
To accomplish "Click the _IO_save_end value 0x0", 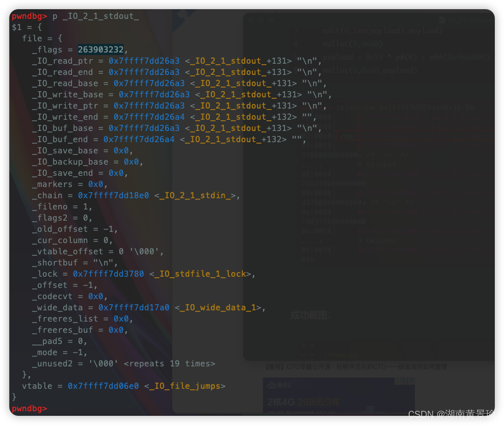I will (x=116, y=173).
